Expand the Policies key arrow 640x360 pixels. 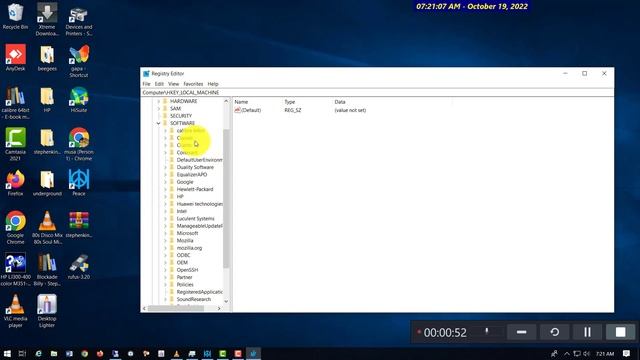(x=165, y=285)
